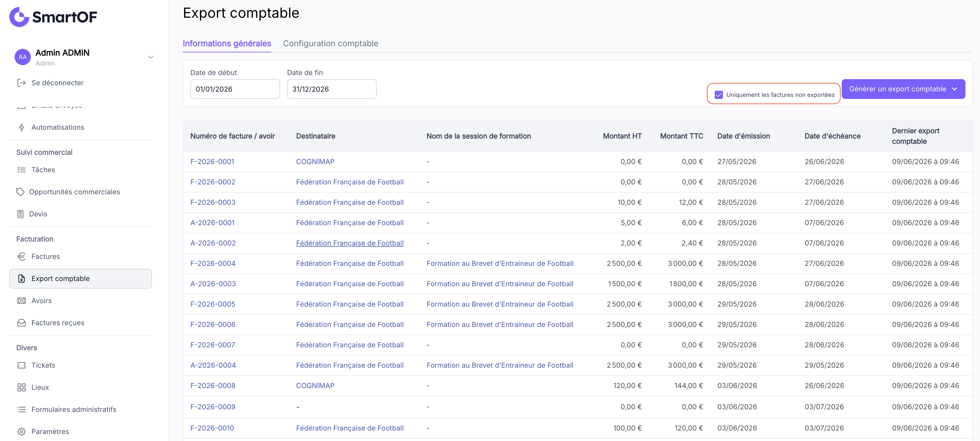The image size is (980, 441).
Task: Click the Opportunités commerciales tag icon
Action: [20, 192]
